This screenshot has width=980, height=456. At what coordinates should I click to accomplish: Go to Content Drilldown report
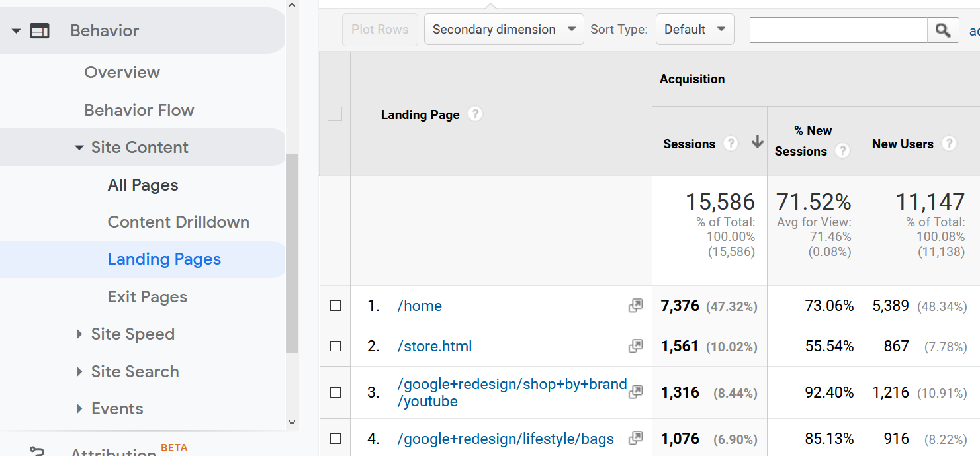[179, 222]
